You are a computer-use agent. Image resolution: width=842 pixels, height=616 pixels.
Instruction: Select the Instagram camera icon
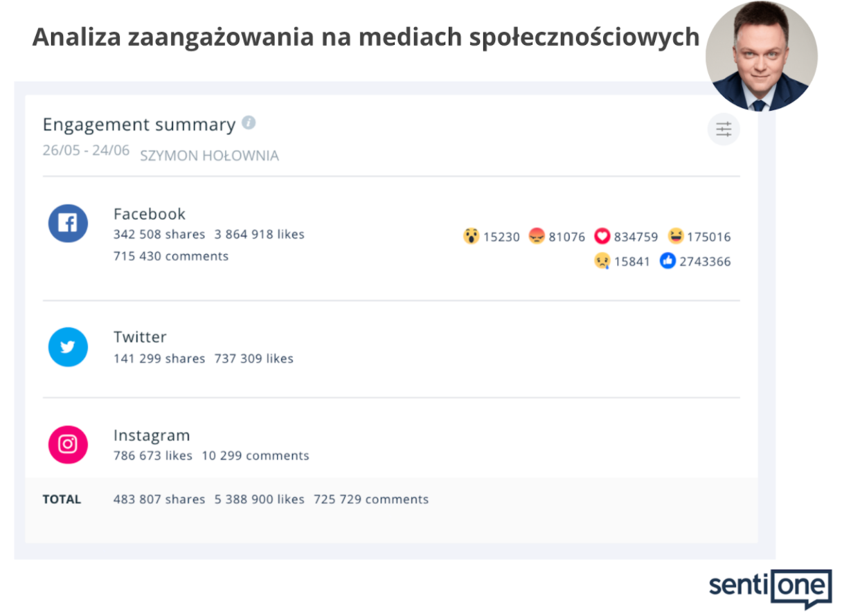(68, 444)
